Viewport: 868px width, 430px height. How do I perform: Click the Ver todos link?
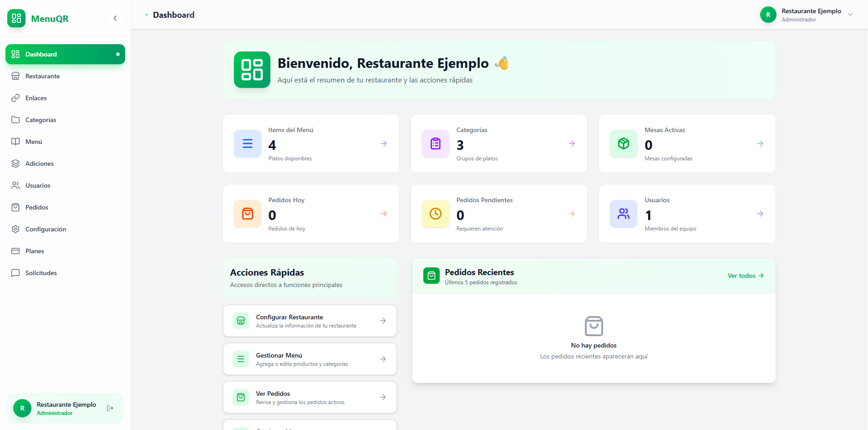click(745, 276)
